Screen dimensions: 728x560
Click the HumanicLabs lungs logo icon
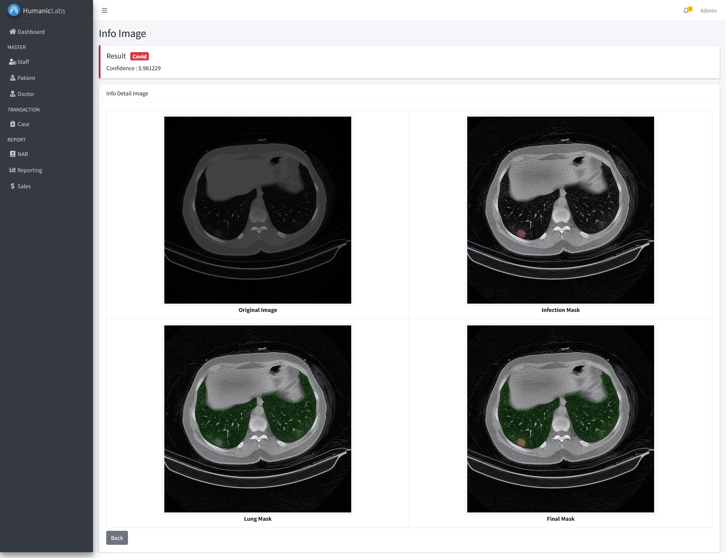pyautogui.click(x=14, y=10)
